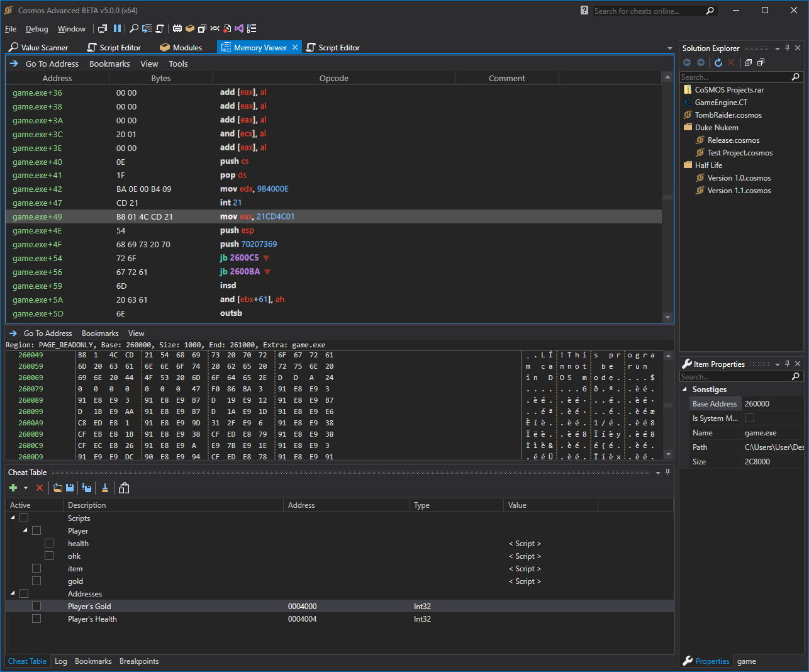Enable the Player's Gold cheat entry

tap(36, 605)
